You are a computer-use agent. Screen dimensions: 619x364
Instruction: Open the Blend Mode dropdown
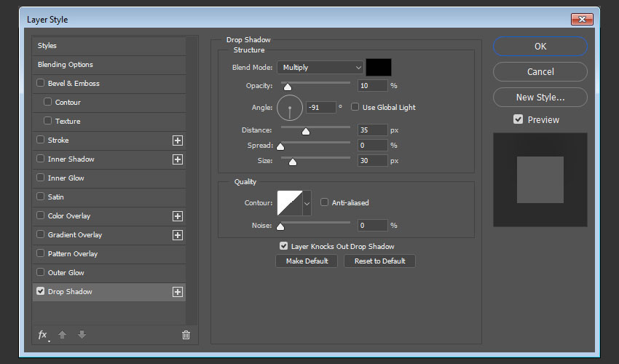320,68
